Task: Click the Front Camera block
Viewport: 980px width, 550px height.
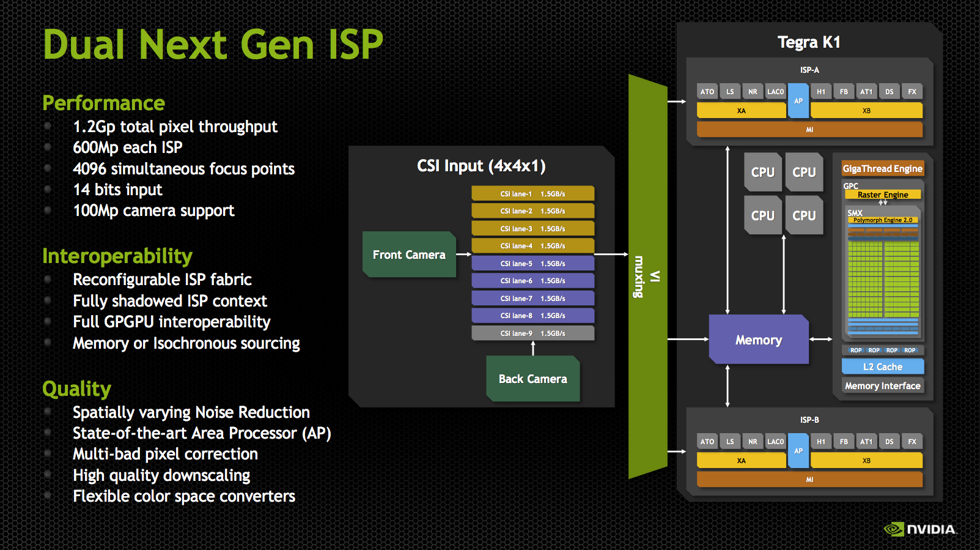Action: point(409,255)
